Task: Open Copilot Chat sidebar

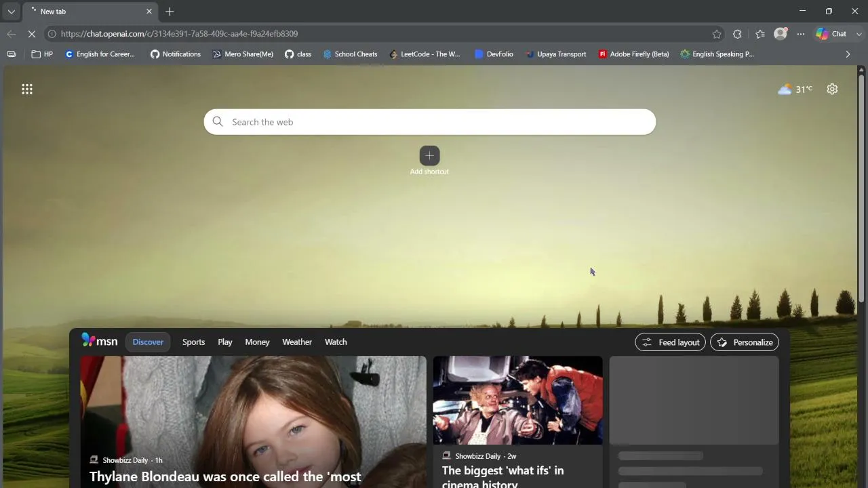Action: [832, 34]
